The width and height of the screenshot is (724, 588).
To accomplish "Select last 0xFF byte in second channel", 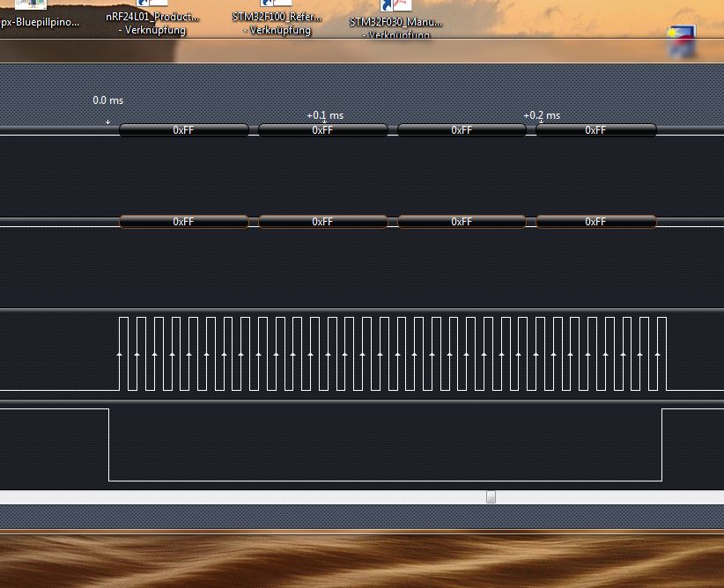I will (x=596, y=222).
